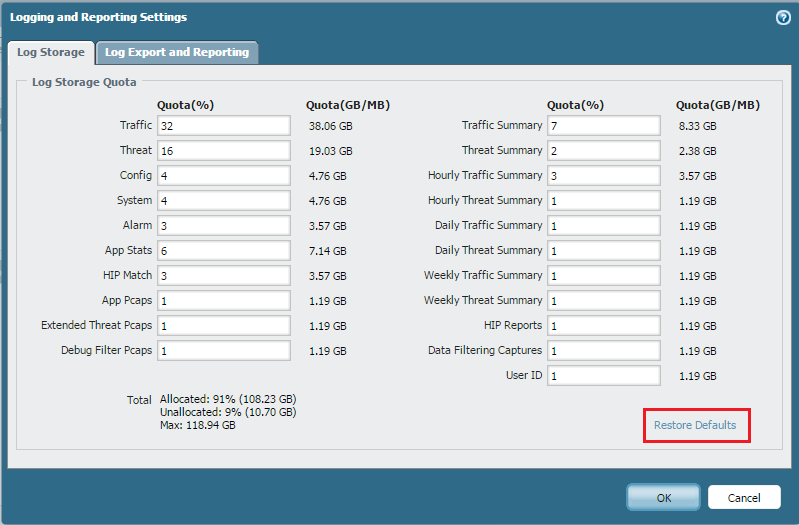
Task: Click the Traffic quota value 38.06 GB
Action: (x=331, y=126)
